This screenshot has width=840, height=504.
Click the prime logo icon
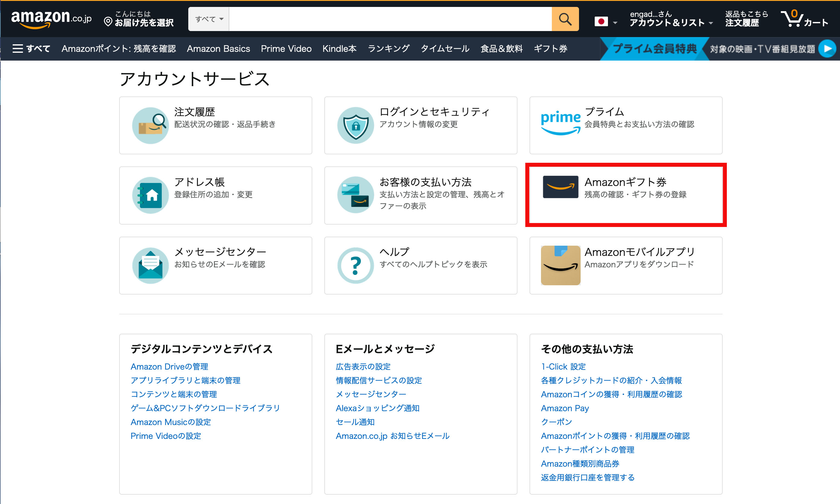(561, 123)
